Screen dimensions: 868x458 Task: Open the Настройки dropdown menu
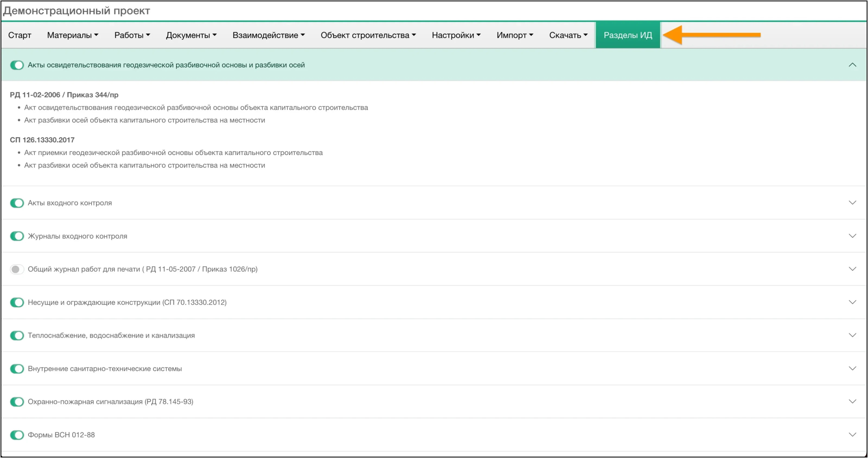456,35
